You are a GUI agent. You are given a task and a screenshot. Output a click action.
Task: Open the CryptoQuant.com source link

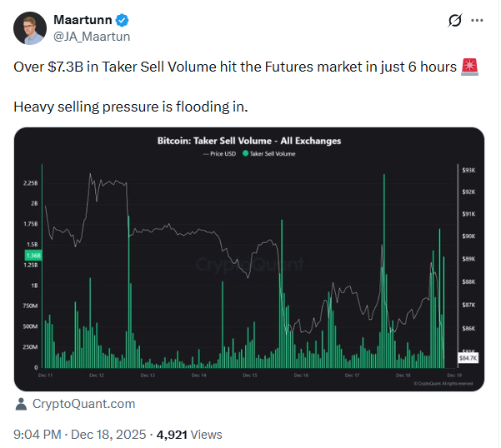83,404
